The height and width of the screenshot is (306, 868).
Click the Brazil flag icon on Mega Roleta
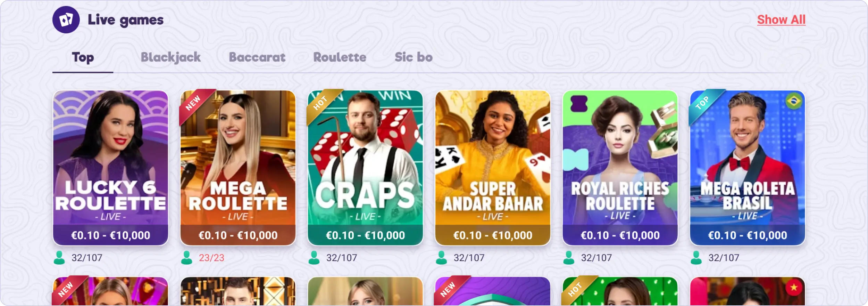793,101
